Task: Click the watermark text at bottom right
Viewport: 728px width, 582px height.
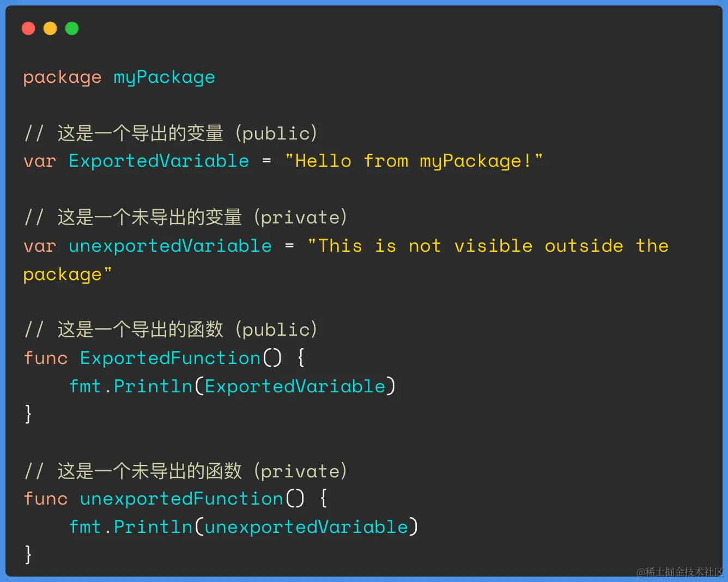Action: [680, 572]
